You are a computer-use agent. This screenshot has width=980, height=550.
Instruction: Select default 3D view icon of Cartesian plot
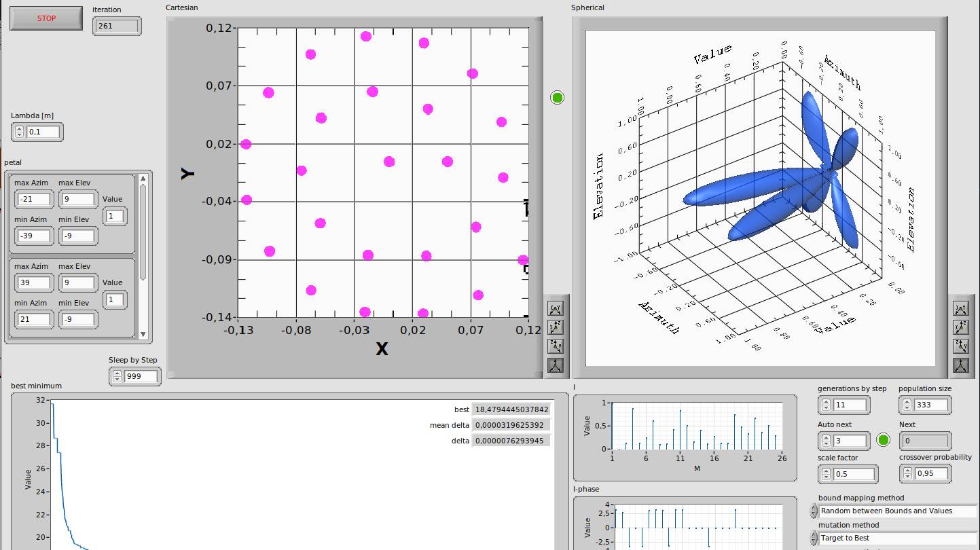pos(555,365)
